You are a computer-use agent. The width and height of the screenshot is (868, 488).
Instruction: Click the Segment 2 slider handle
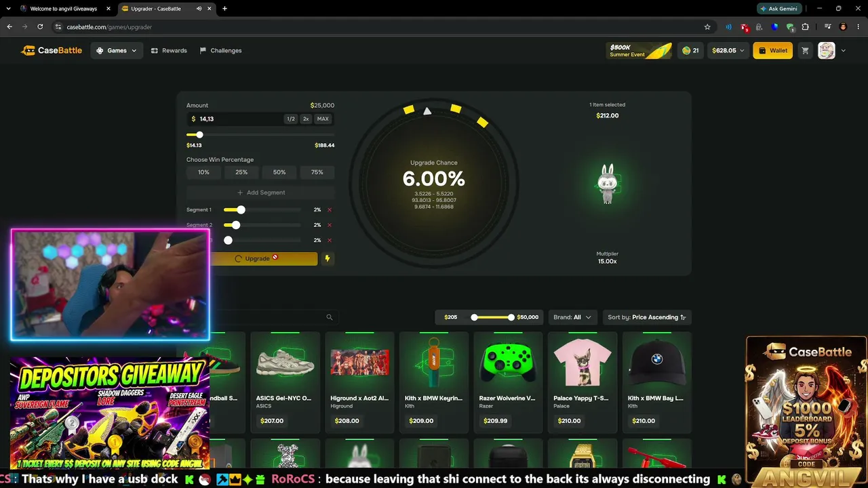(x=236, y=225)
